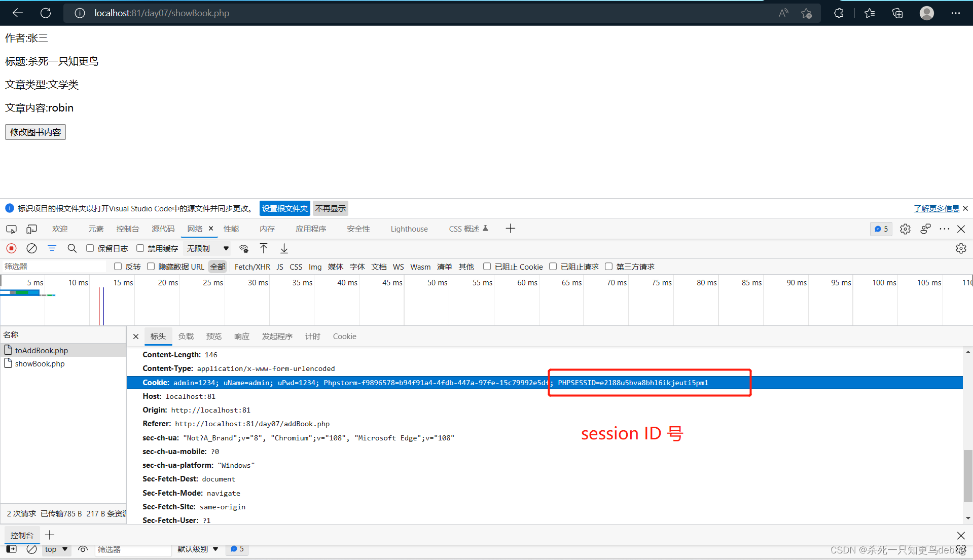The image size is (973, 560).
Task: Open the read aloud feature in address bar
Action: [783, 13]
